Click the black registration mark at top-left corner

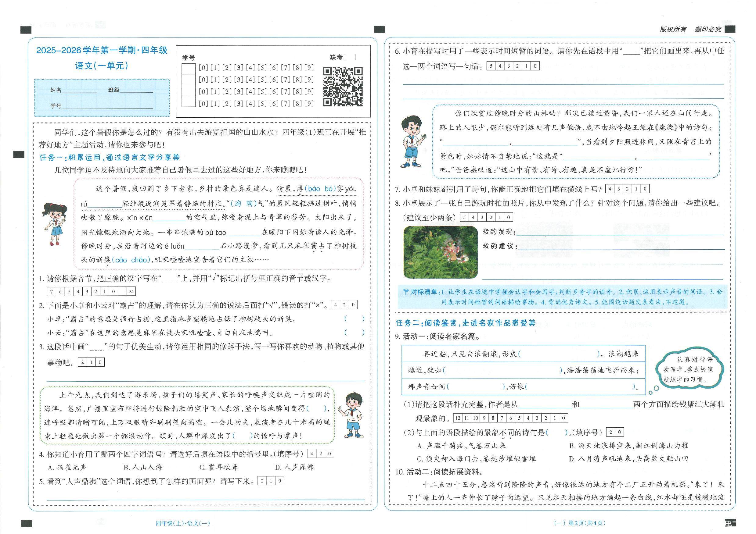[x=26, y=30]
